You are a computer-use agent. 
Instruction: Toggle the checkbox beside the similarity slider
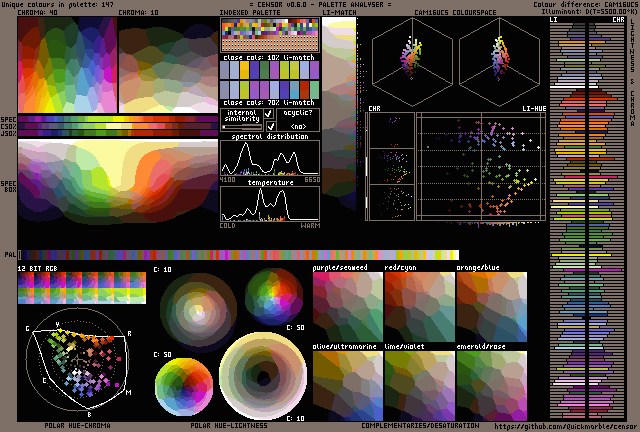[x=269, y=127]
